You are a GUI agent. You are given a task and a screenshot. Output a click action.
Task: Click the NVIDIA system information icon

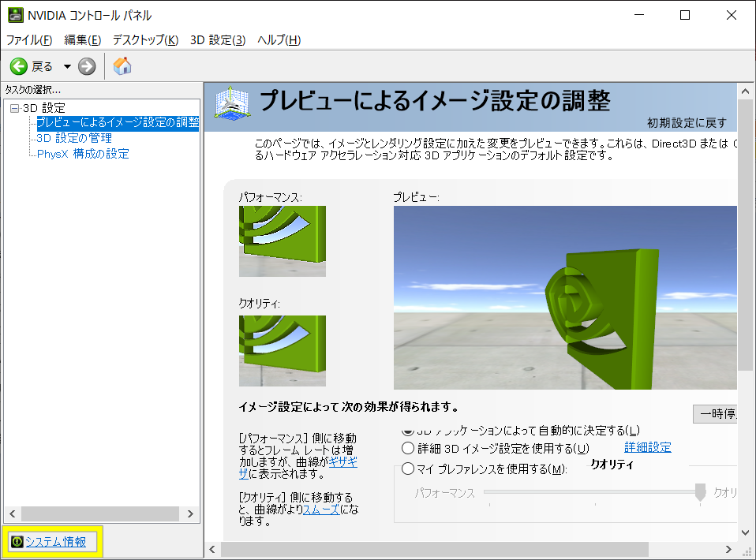16,542
